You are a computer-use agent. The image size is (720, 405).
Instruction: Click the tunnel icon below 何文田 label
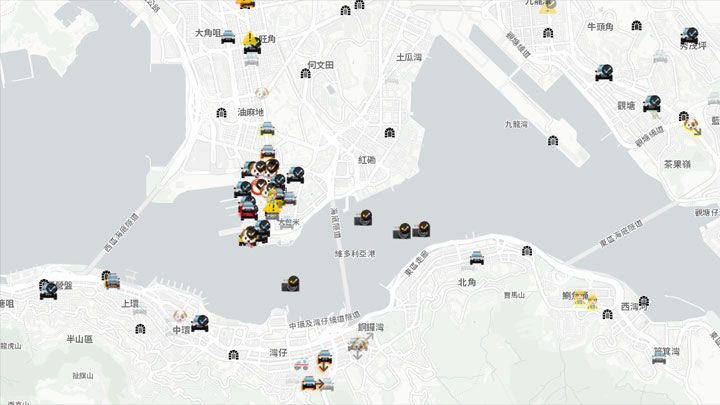305,73
